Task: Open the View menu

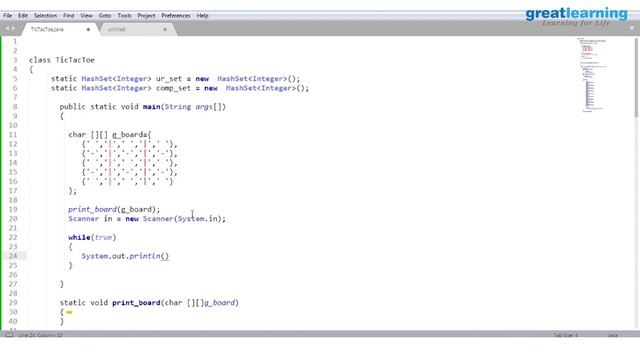Action: coord(86,16)
